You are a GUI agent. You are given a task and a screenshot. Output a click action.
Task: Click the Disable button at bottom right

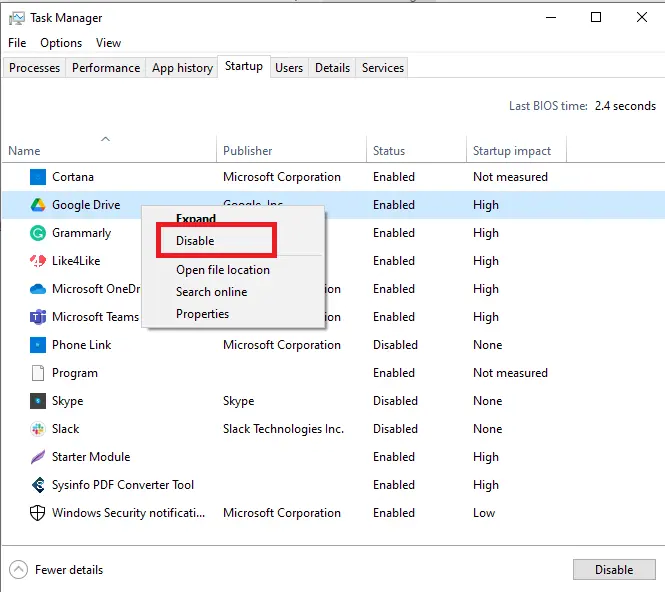614,570
